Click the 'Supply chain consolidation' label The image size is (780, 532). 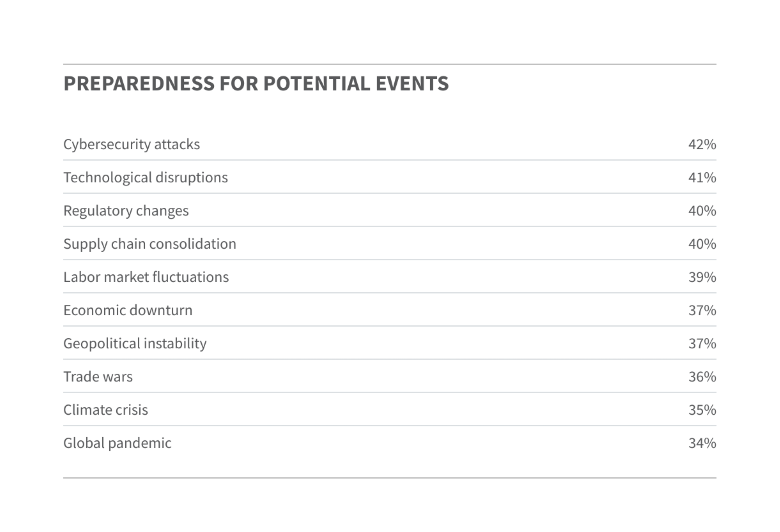click(150, 244)
